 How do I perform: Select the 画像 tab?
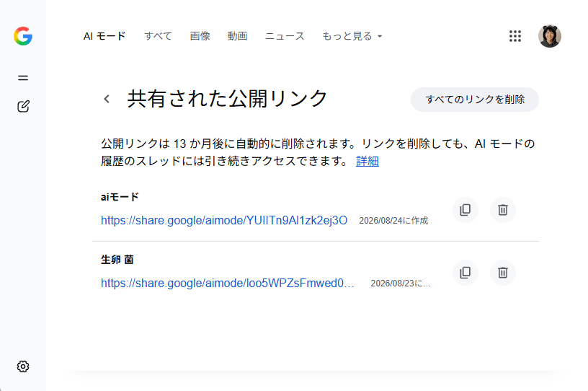coord(200,36)
